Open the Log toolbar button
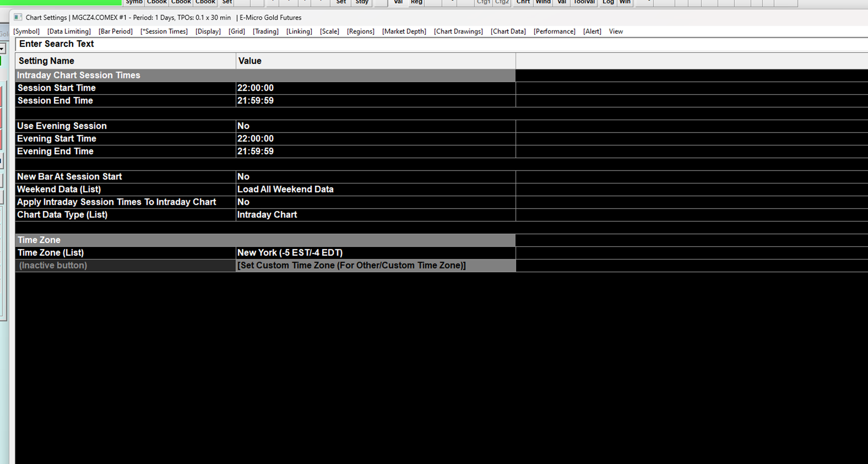The image size is (868, 464). [x=608, y=3]
